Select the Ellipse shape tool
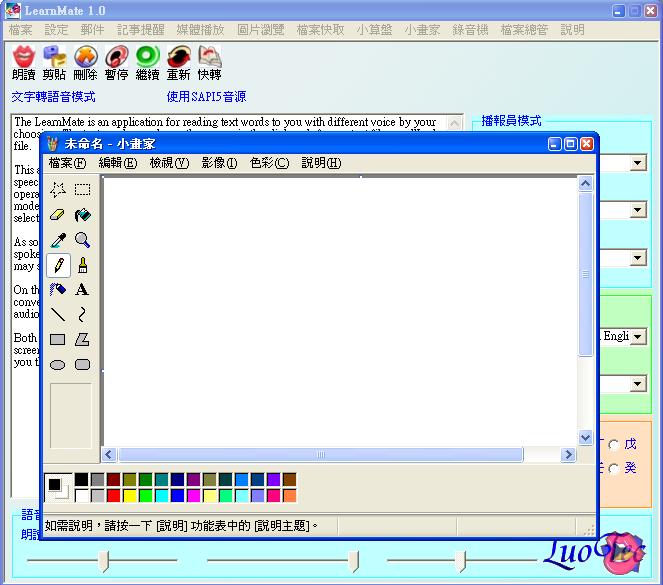 (x=58, y=364)
